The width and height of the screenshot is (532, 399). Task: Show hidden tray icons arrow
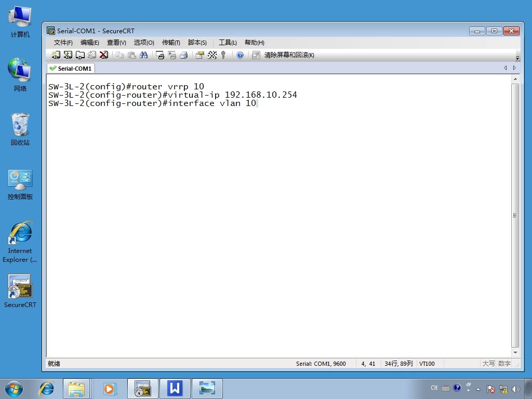[x=478, y=389]
